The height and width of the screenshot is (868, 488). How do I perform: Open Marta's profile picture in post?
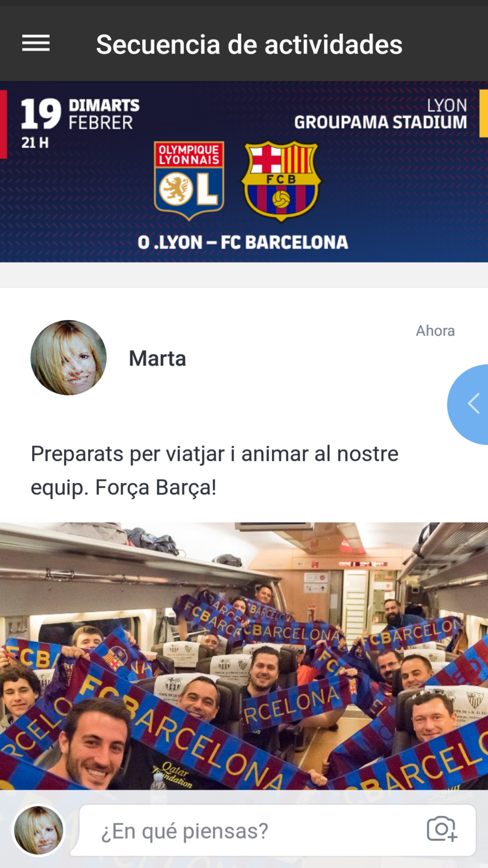click(x=68, y=357)
